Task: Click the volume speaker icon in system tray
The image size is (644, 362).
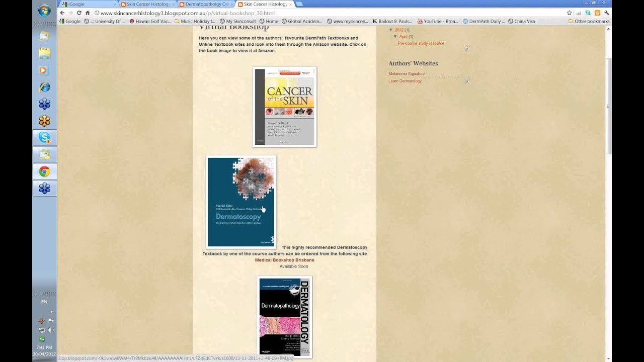Action: [x=51, y=330]
